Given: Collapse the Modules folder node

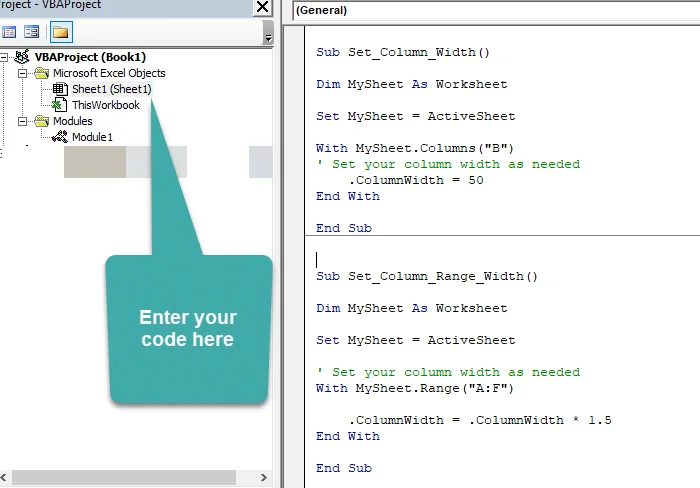Looking at the screenshot, I should coord(22,121).
